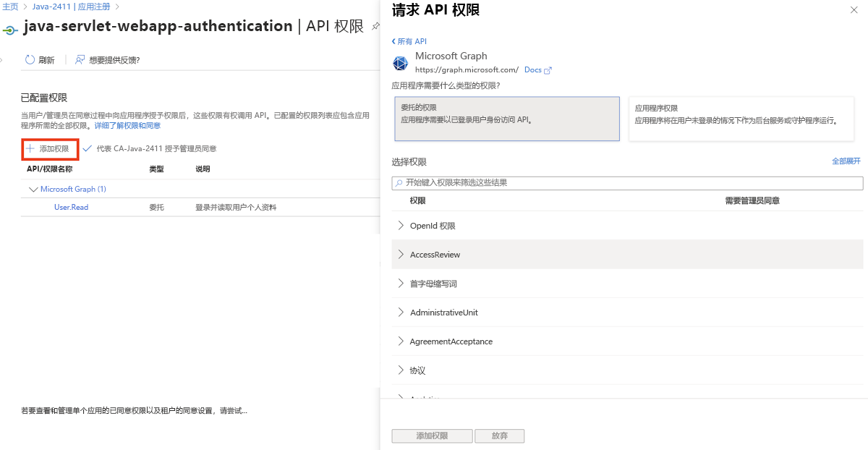Click the refresh icon in toolbar
Viewport: 868px width, 450px height.
click(30, 60)
